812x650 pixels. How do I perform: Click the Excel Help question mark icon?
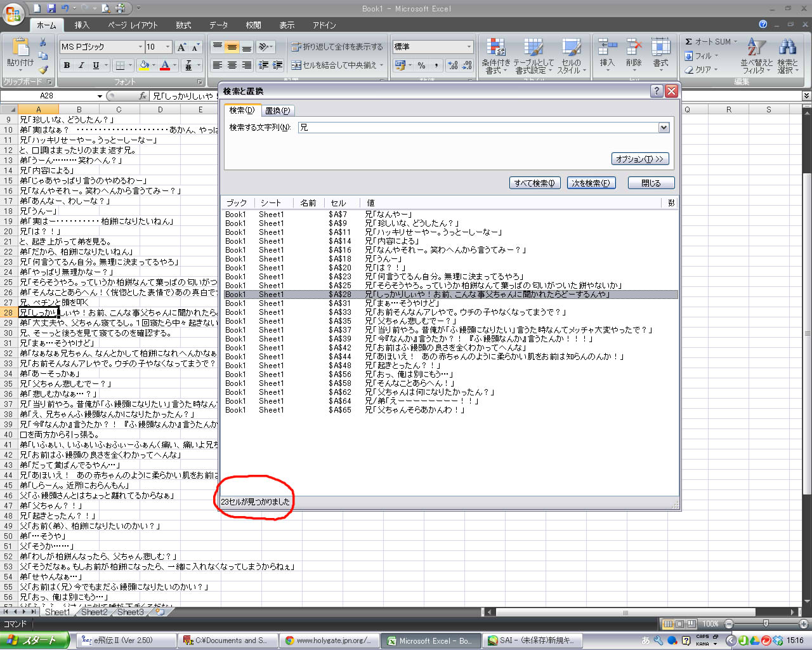pos(763,25)
